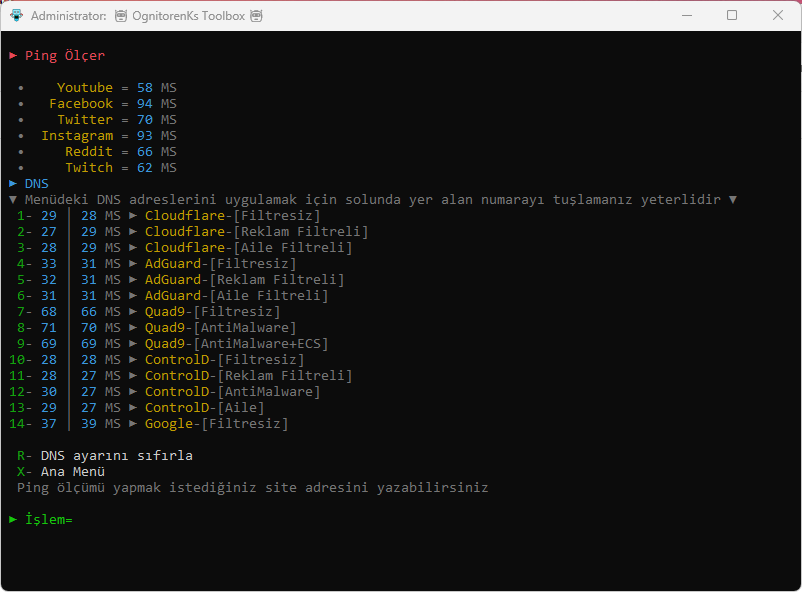Select ControlD-[AntiMalware] DNS entry

(x=233, y=391)
